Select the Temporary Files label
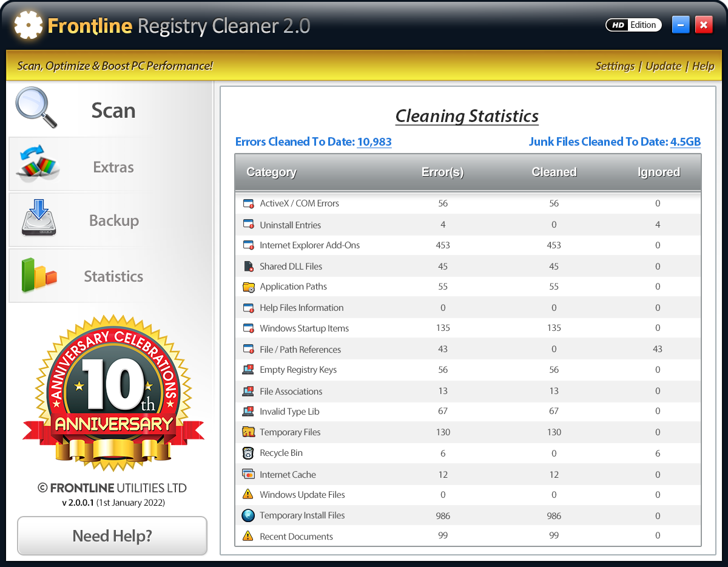 tap(290, 432)
